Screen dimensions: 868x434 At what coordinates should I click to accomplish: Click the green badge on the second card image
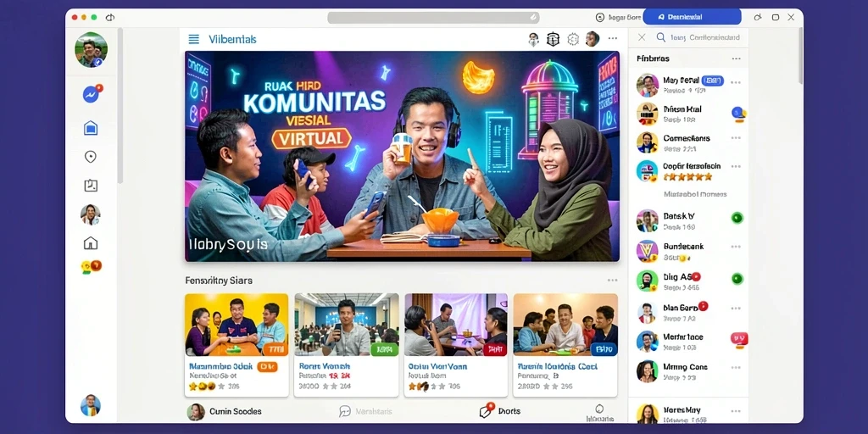tap(384, 349)
